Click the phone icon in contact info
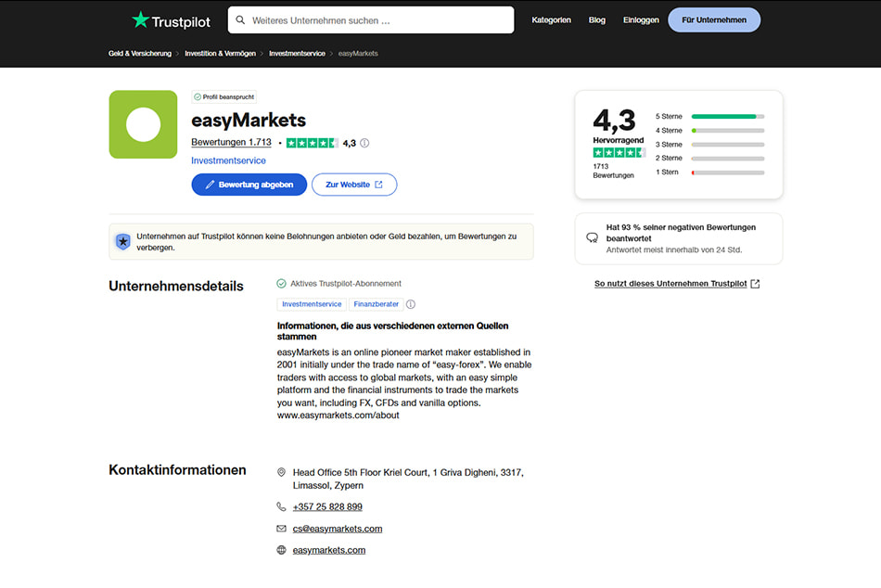The height and width of the screenshot is (588, 881). [x=282, y=506]
